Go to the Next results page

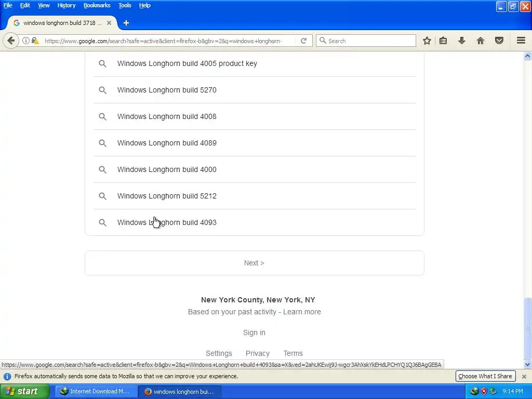point(254,263)
